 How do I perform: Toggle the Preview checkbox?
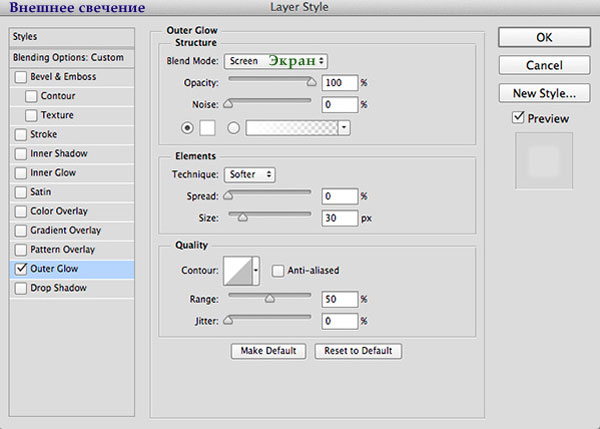pos(518,117)
